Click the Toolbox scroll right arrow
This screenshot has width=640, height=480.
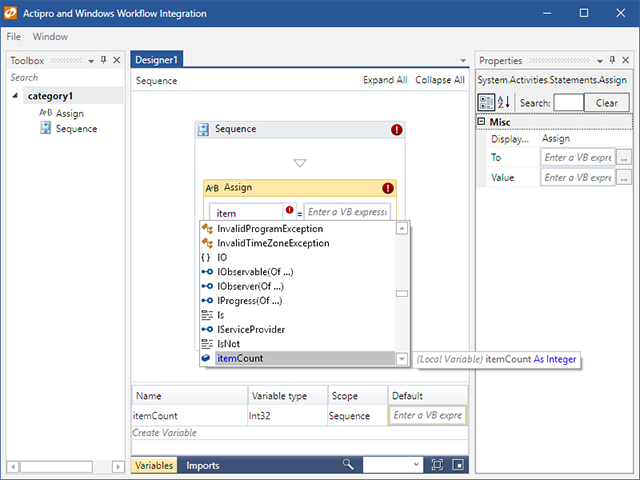118,467
